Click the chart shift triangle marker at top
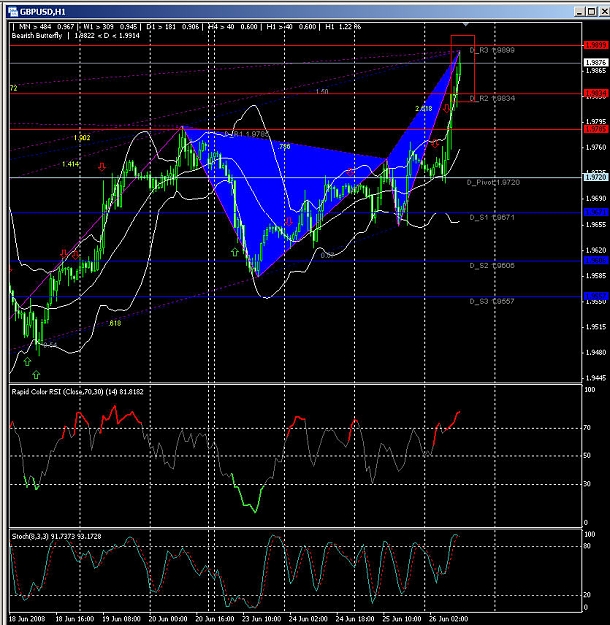The width and height of the screenshot is (610, 625). 465,25
